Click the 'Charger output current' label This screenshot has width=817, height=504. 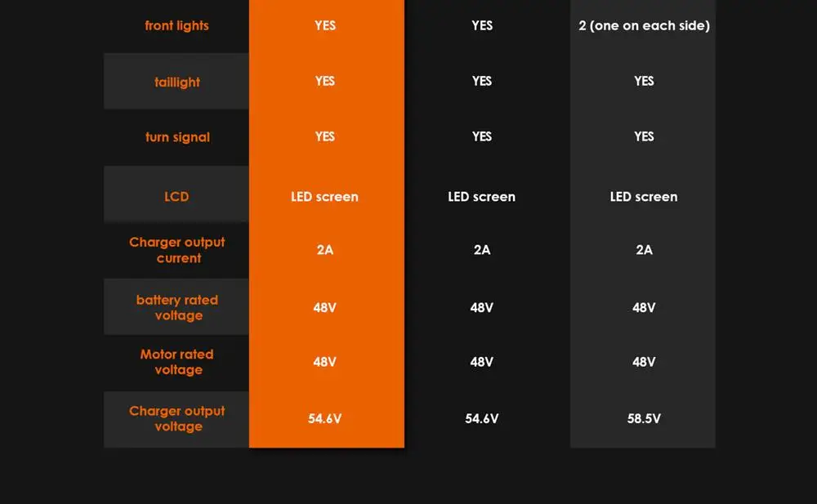pyautogui.click(x=177, y=250)
